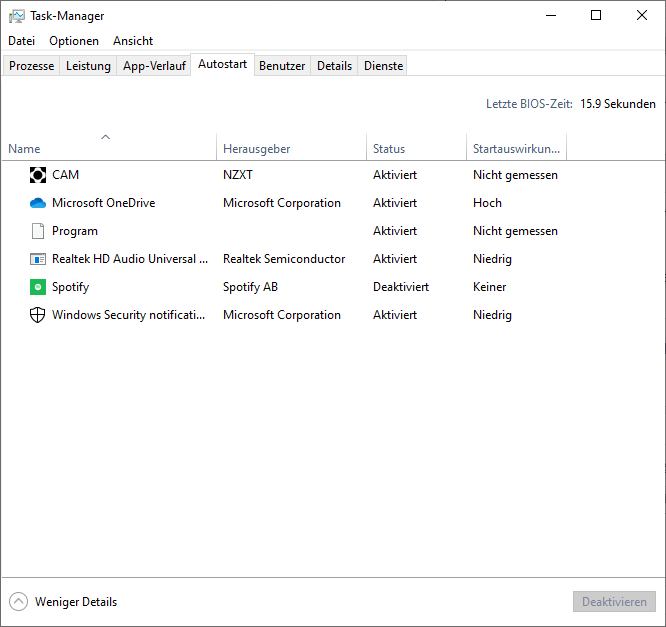Sort by the Herausgeber column header

(291, 147)
